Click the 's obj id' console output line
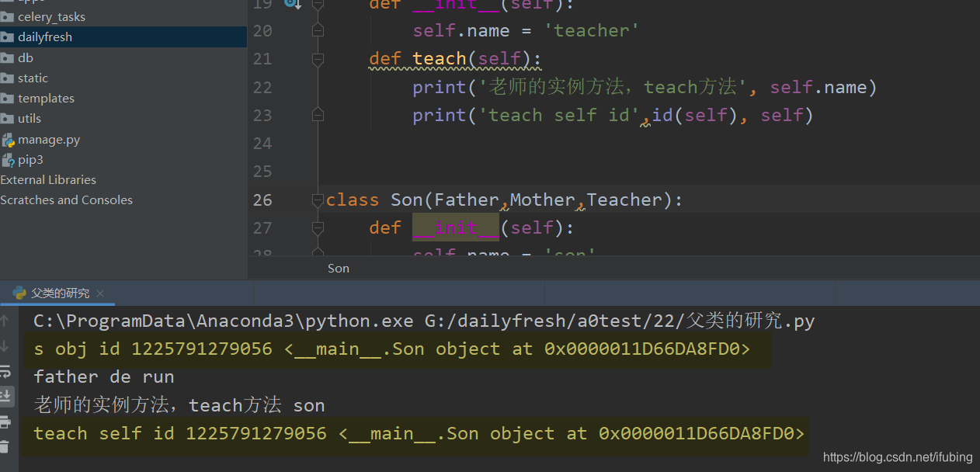Image resolution: width=980 pixels, height=472 pixels. tap(392, 349)
